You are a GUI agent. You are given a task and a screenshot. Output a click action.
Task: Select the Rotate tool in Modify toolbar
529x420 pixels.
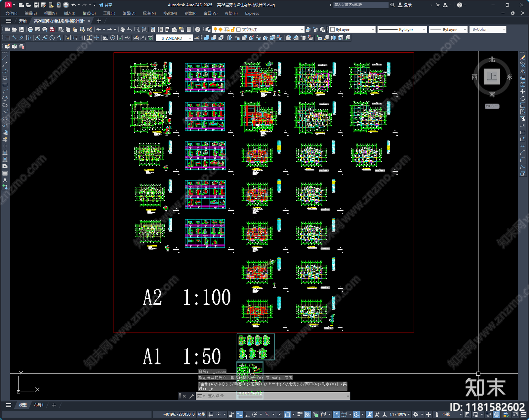pyautogui.click(x=523, y=99)
